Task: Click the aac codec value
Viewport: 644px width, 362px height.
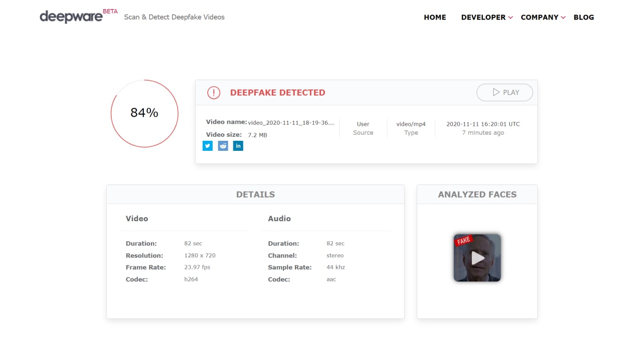Action: 331,279
